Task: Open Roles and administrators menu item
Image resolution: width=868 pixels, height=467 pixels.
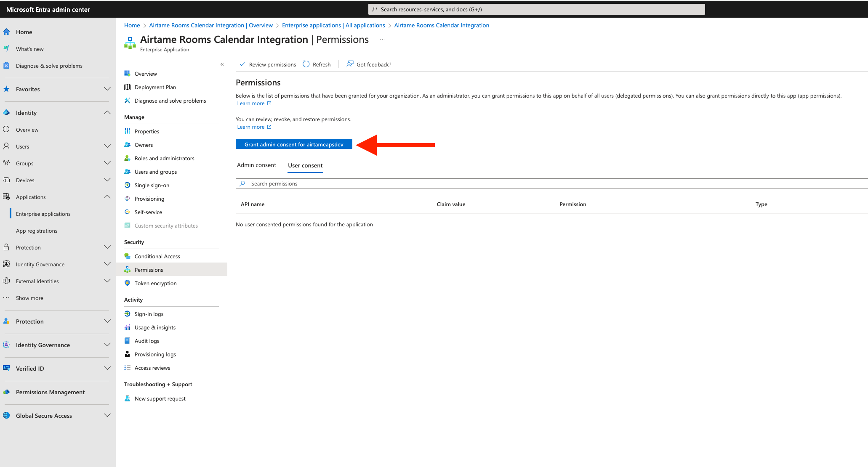Action: pos(165,158)
